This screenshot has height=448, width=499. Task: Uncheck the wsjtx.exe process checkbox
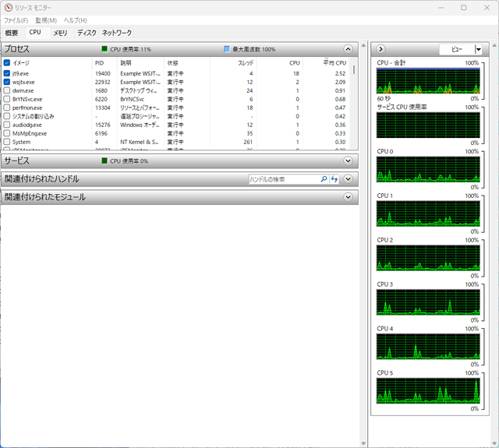pos(7,82)
